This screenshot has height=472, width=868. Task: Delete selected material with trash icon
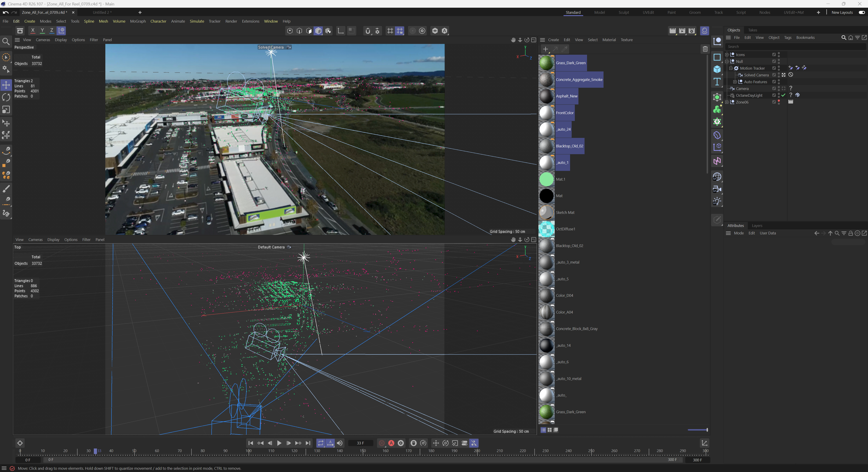coord(705,49)
